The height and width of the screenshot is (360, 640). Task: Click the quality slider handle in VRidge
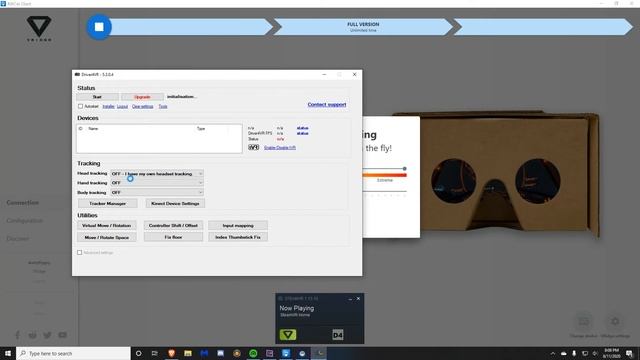[404, 169]
